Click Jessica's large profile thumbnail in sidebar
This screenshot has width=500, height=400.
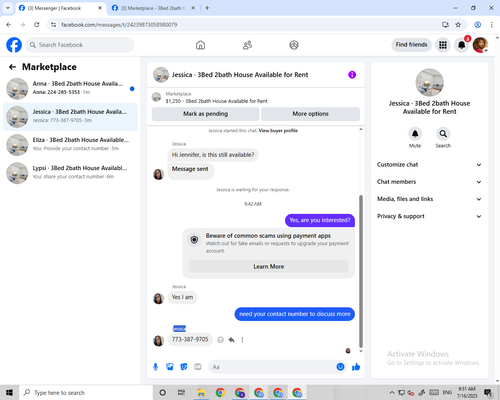[x=429, y=82]
